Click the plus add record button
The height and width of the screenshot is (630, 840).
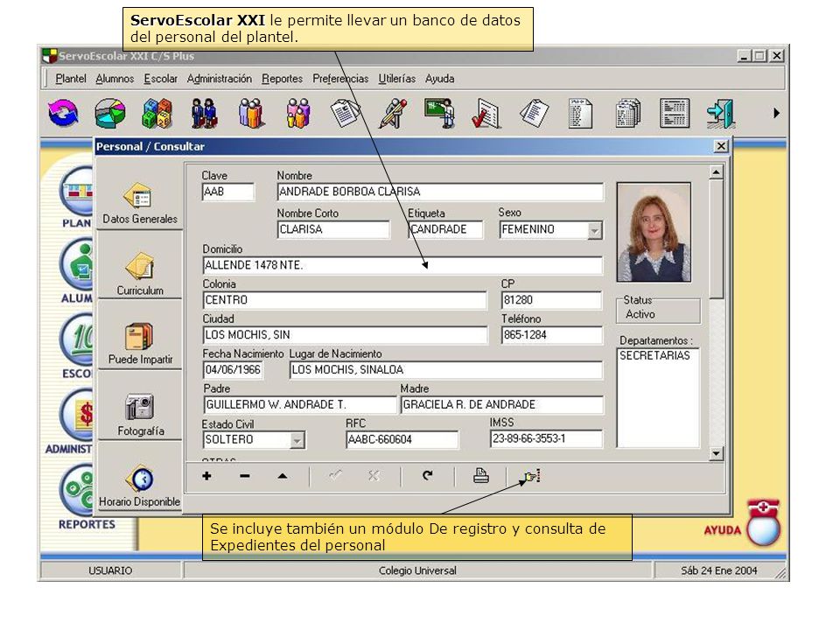click(x=206, y=476)
